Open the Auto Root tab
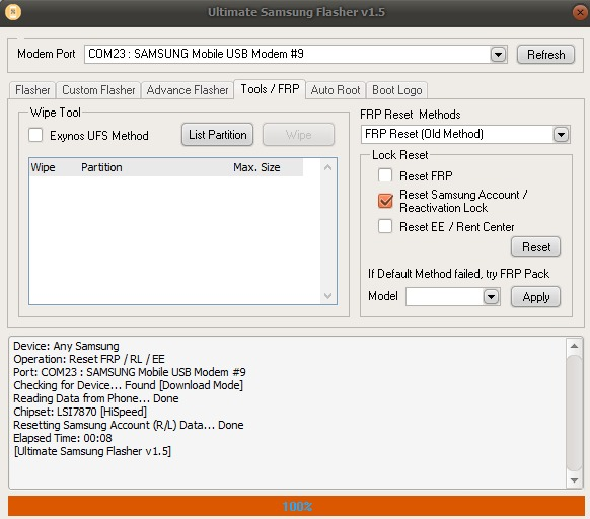 335,90
